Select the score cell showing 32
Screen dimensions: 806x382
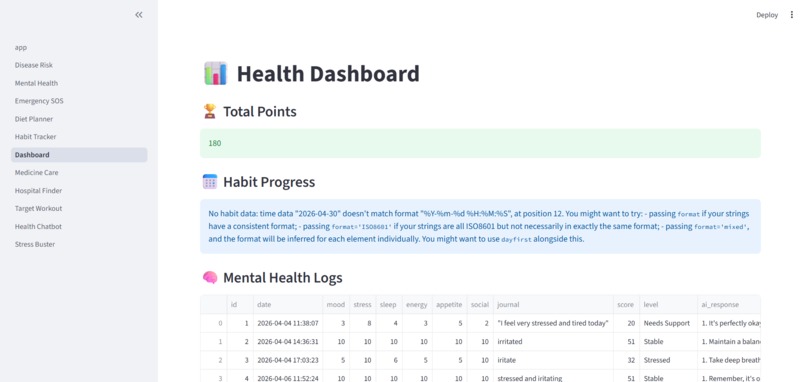click(x=626, y=360)
